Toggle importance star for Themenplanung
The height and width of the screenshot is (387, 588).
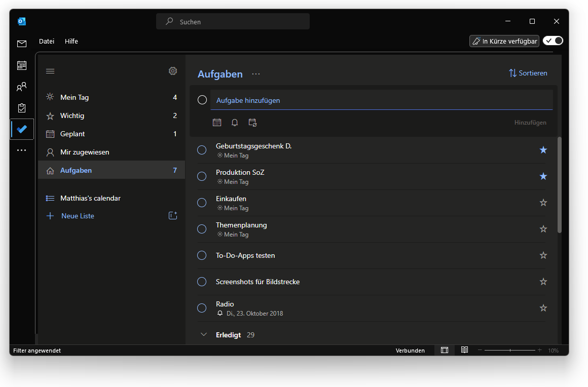click(543, 229)
